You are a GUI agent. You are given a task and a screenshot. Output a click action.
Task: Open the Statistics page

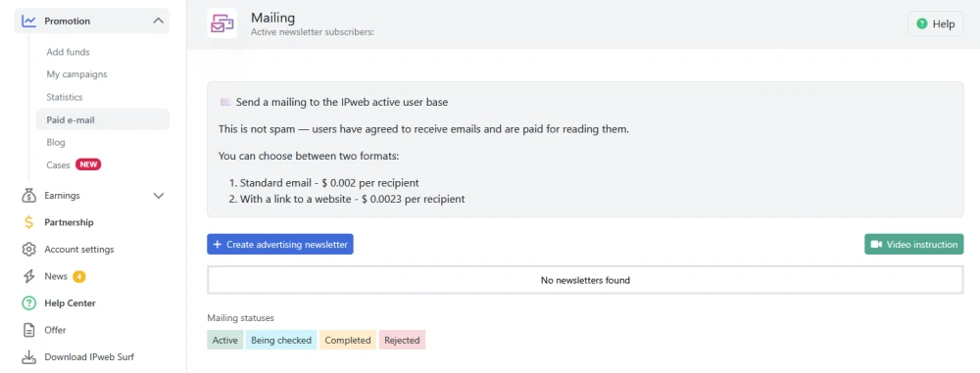point(65,98)
